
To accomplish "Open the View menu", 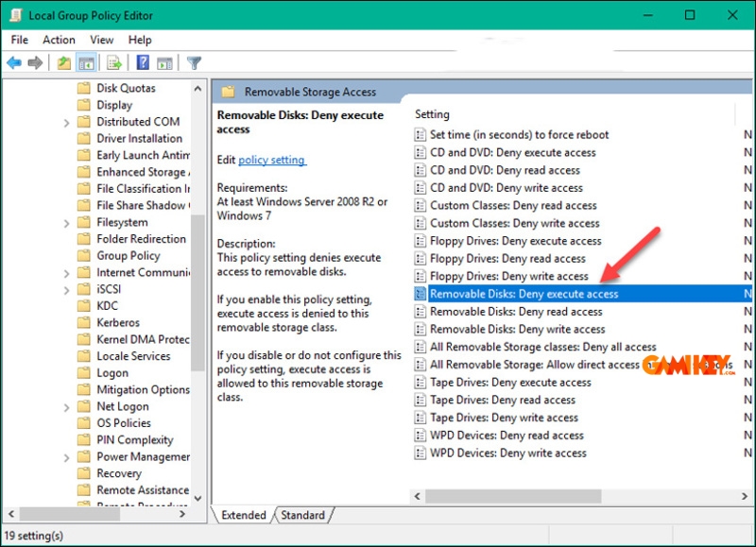I will tap(101, 40).
